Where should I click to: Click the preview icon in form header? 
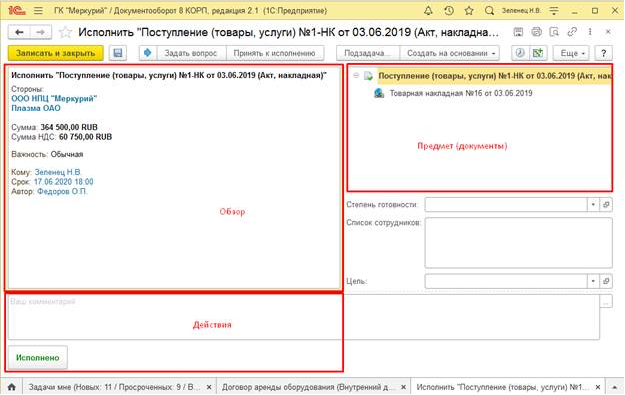(554, 32)
